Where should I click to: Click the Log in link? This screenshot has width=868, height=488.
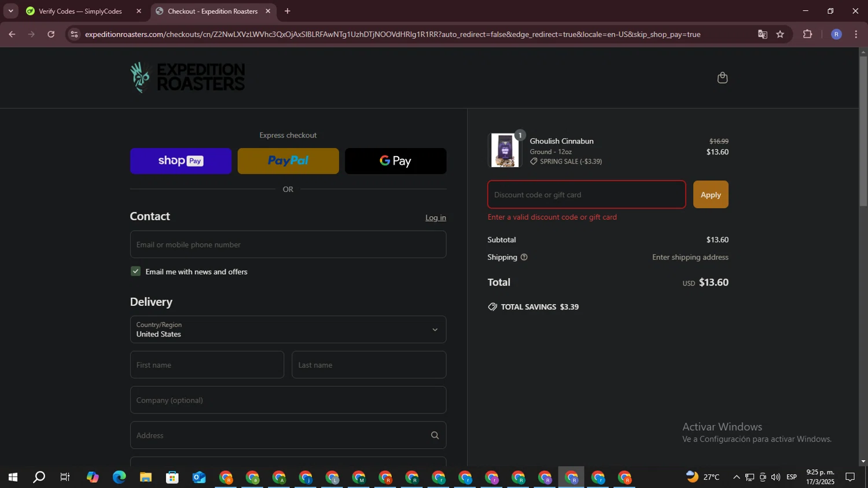436,218
